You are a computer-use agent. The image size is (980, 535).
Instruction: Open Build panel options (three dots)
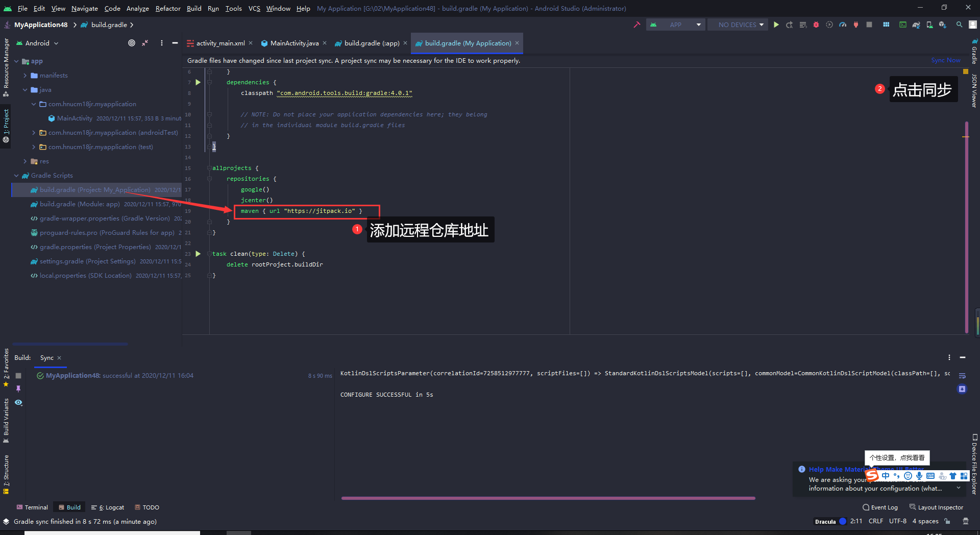click(x=949, y=357)
